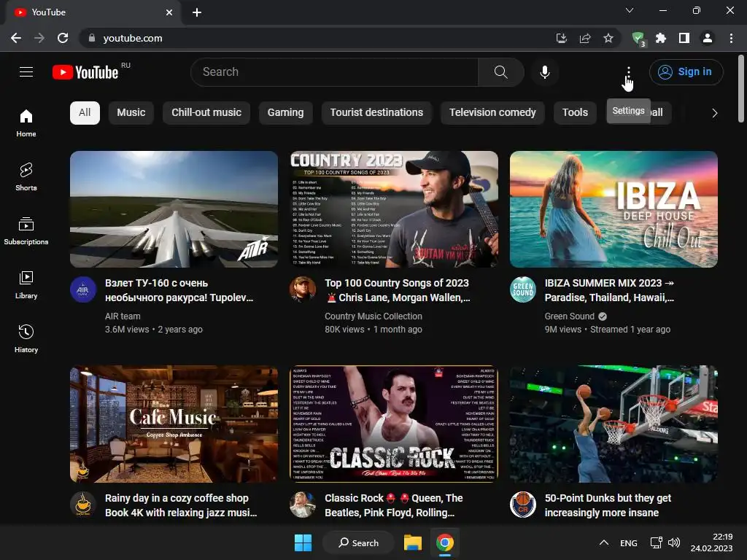Open the Settings three-dot menu
747x560 pixels.
click(x=629, y=72)
